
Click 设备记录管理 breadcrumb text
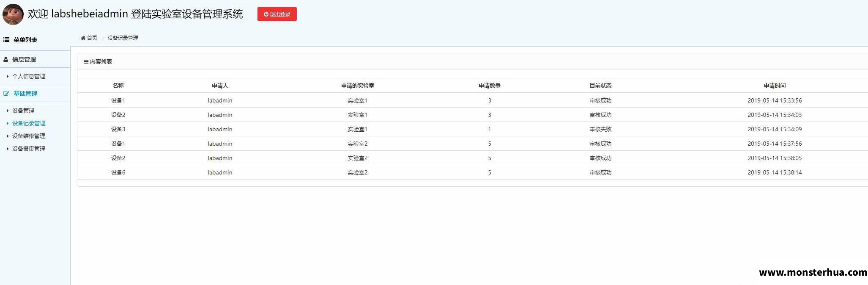click(123, 38)
